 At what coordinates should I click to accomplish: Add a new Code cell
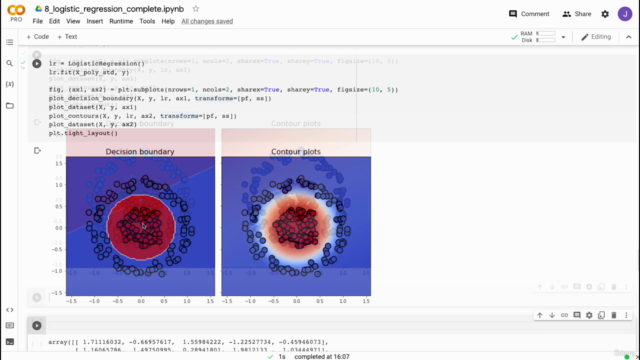(38, 37)
